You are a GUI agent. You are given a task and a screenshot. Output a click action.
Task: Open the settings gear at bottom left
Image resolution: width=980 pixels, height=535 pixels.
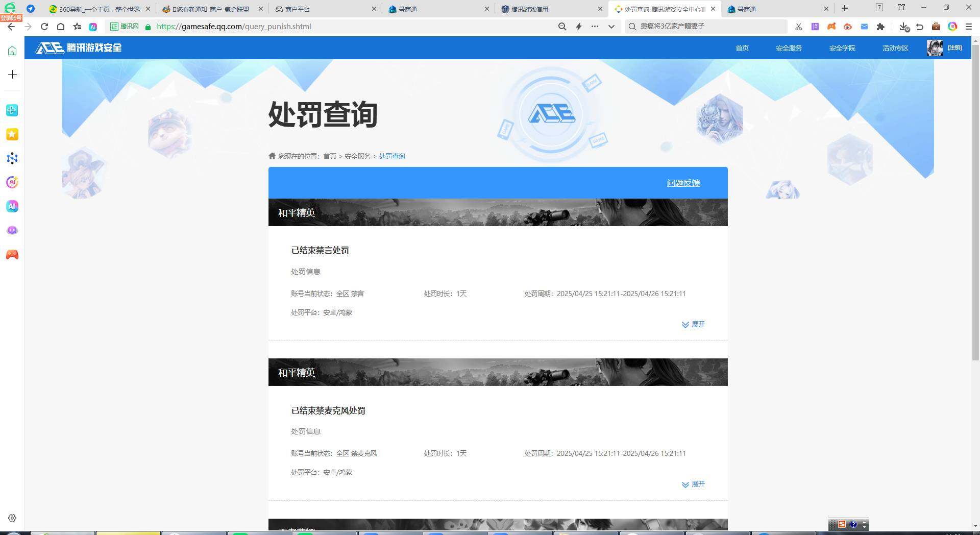(x=12, y=518)
